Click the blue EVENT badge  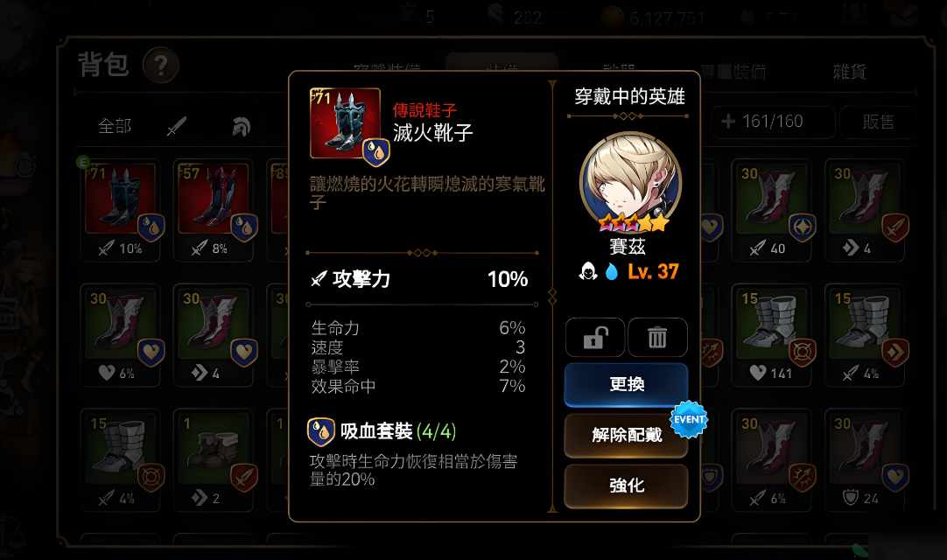pos(689,419)
